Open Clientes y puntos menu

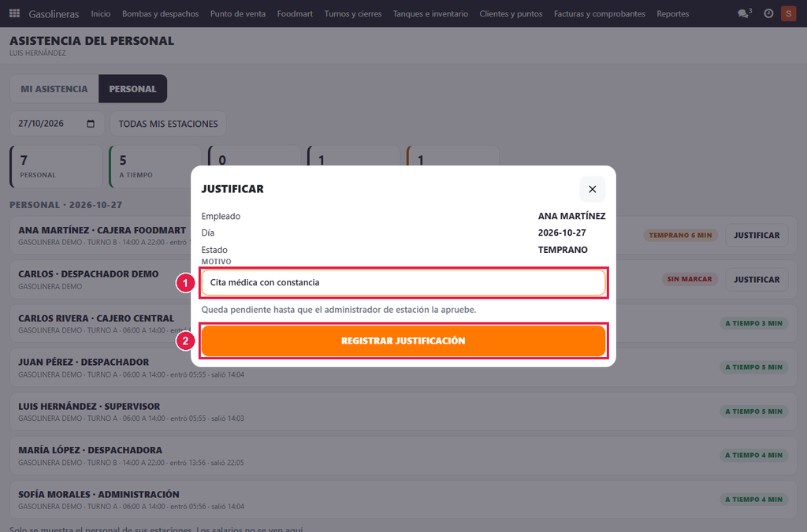(511, 14)
